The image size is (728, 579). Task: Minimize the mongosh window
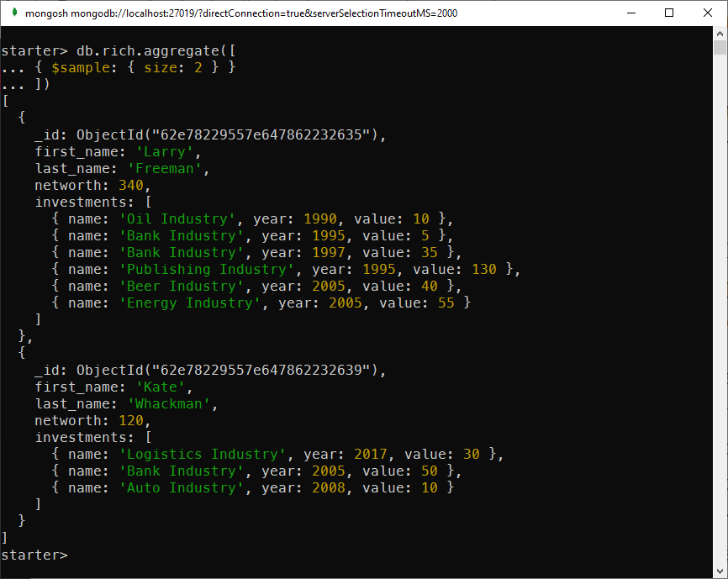click(x=631, y=13)
